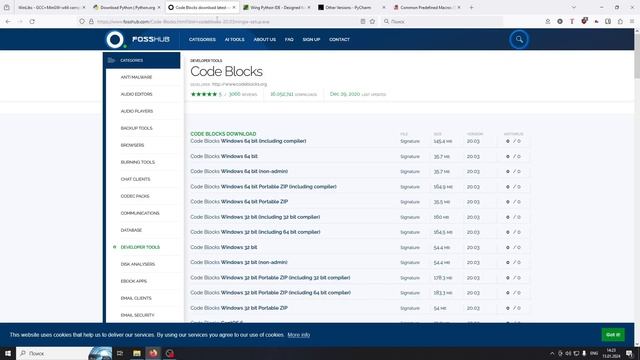Open the Firefox View button left of the tabs
This screenshot has width=640, height=360.
7,7
